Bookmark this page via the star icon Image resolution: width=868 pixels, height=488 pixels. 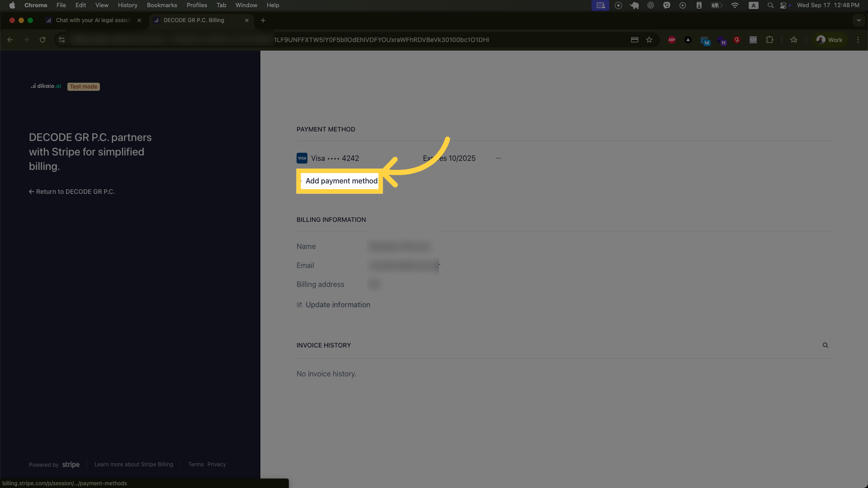(650, 40)
